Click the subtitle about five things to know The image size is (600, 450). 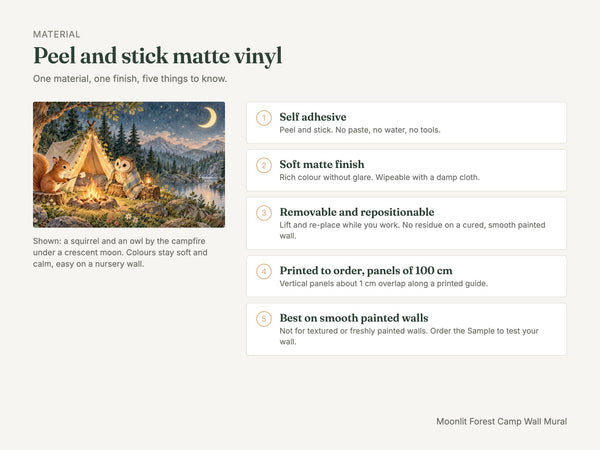coord(130,79)
